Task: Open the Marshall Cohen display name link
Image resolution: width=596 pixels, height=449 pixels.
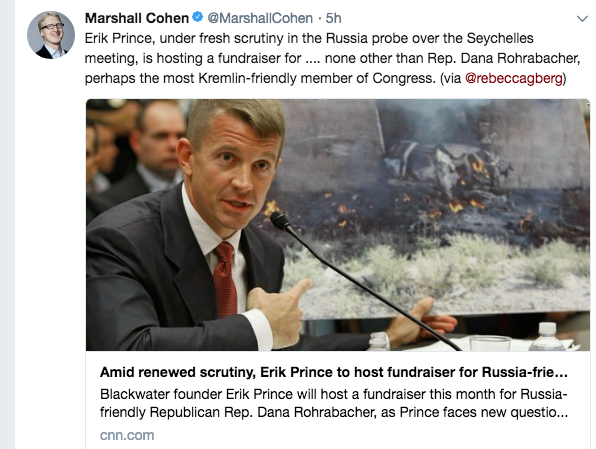Action: (x=137, y=18)
